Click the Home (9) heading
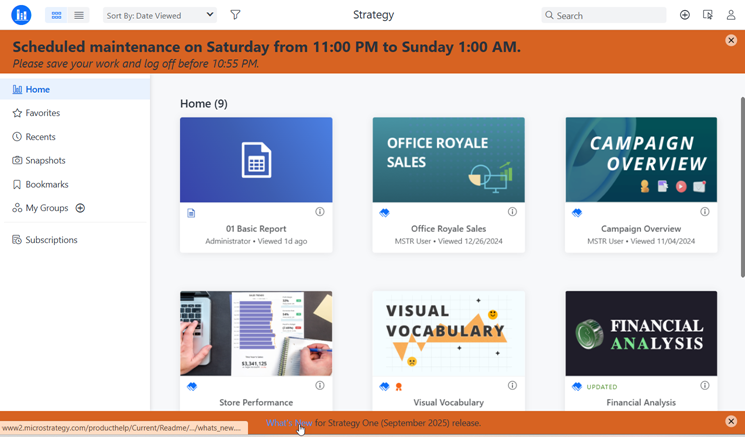 [x=204, y=104]
